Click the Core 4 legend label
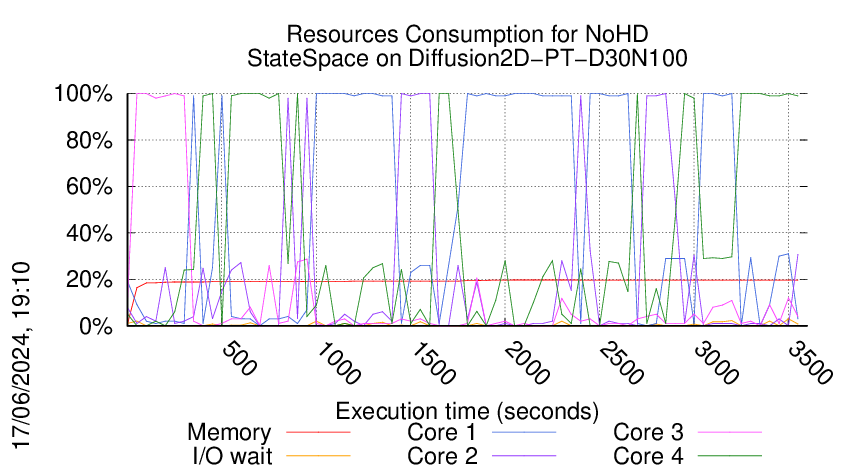The width and height of the screenshot is (850, 475). [x=648, y=456]
